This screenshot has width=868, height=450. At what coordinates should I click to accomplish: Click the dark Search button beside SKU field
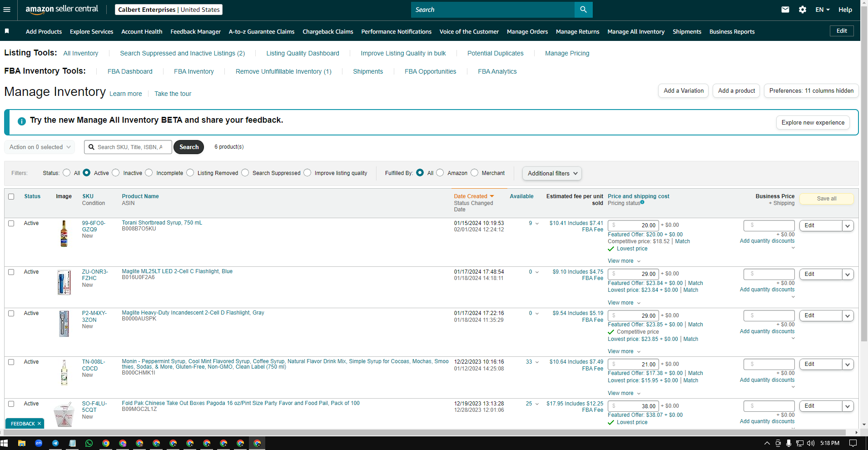(x=189, y=147)
